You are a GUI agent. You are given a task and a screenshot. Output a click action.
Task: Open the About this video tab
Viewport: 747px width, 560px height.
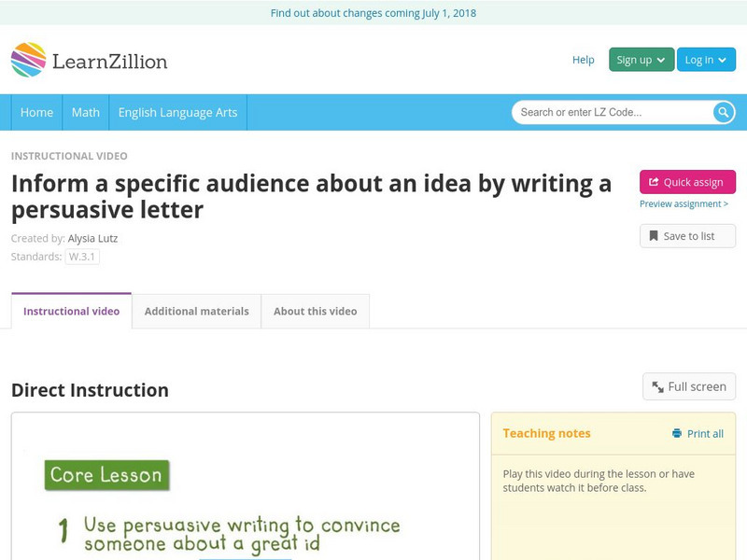315,311
